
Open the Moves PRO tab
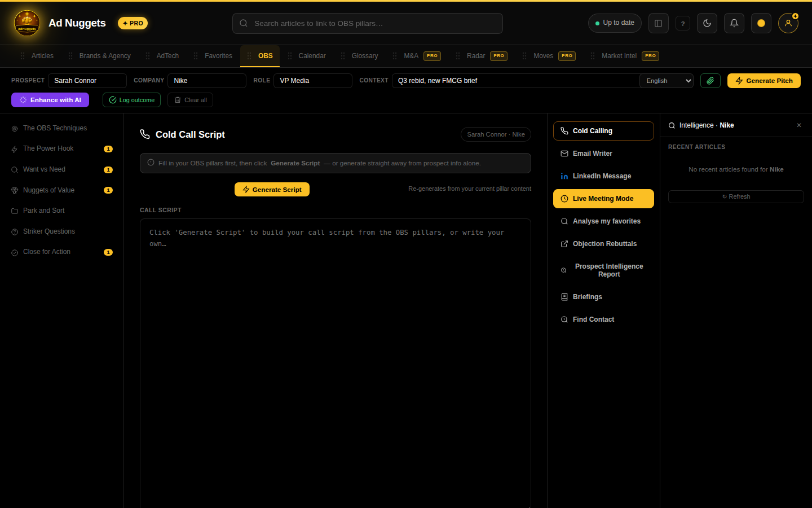tap(549, 56)
